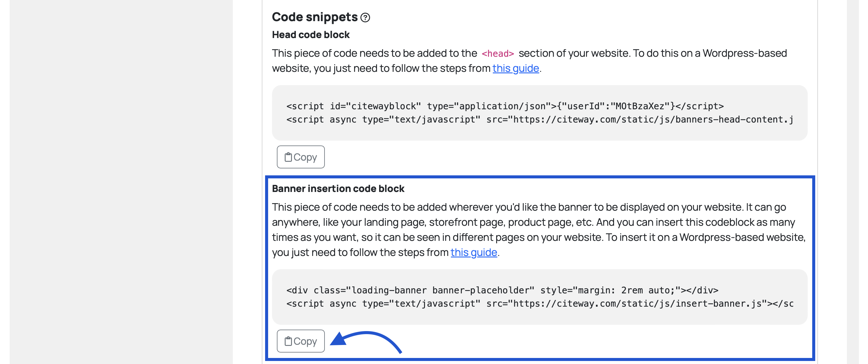Click the Banner insertion code block heading
Viewport: 868px width, 364px height.
[338, 189]
